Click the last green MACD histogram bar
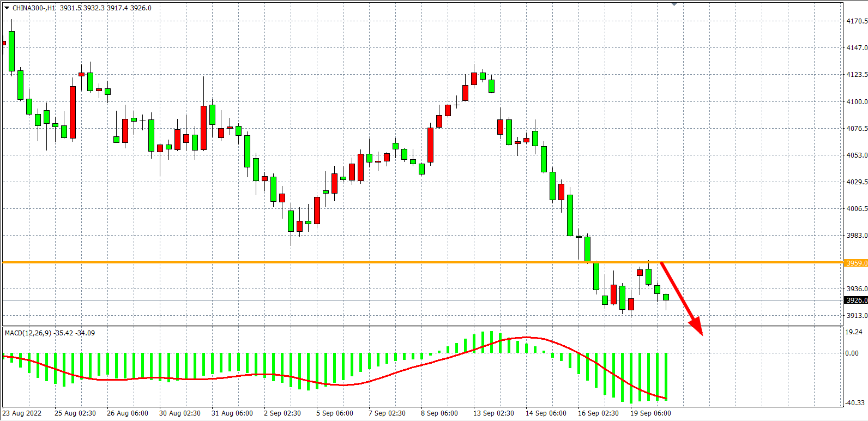Image resolution: width=868 pixels, height=421 pixels. pyautogui.click(x=666, y=376)
